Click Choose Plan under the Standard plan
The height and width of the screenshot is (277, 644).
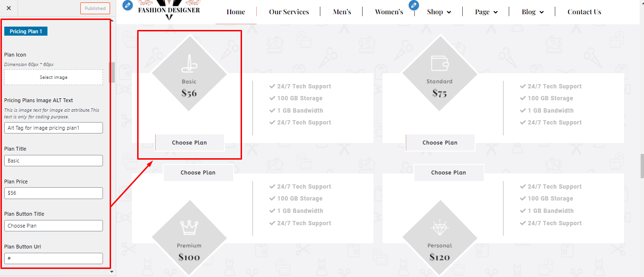tap(440, 143)
